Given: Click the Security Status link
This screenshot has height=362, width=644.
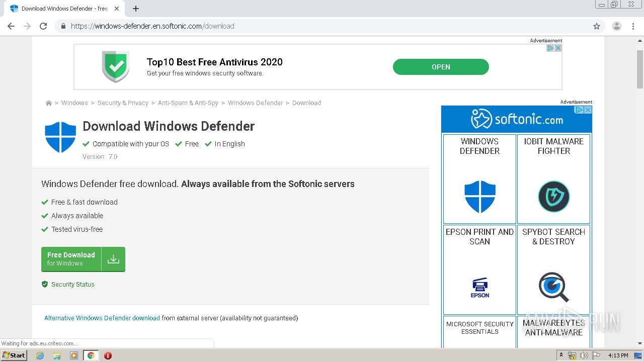Looking at the screenshot, I should tap(72, 284).
